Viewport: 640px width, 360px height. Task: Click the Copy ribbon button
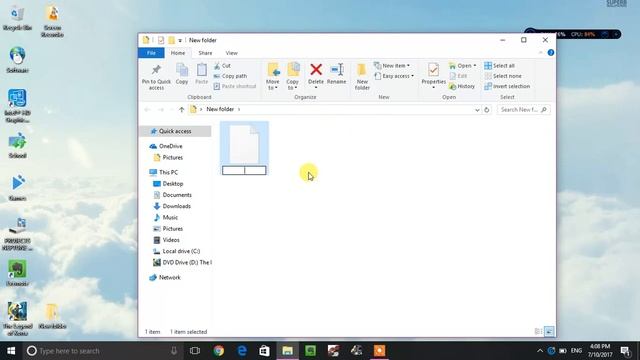pos(182,74)
